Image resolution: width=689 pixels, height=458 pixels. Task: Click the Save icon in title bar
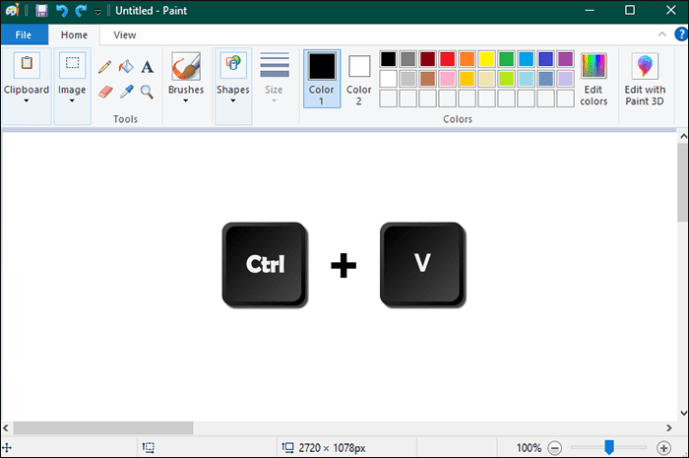tap(42, 10)
